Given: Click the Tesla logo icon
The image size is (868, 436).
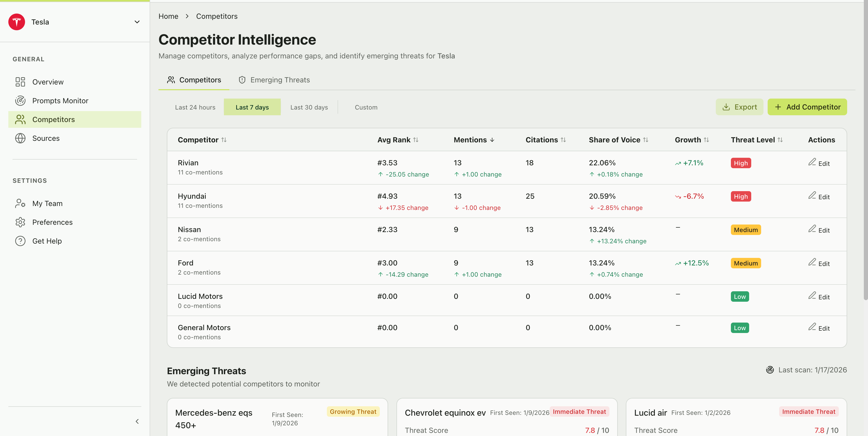Looking at the screenshot, I should 16,22.
